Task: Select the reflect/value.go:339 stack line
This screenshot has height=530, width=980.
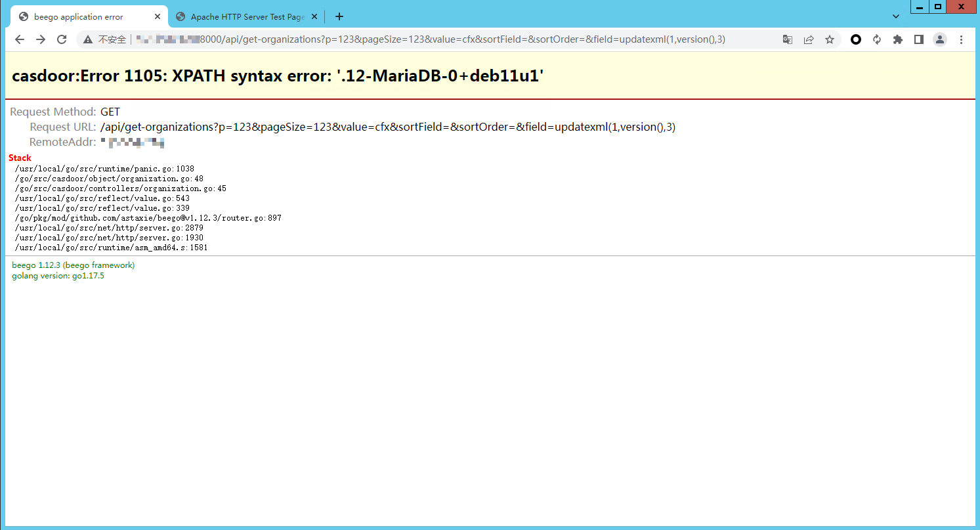Action: point(102,208)
